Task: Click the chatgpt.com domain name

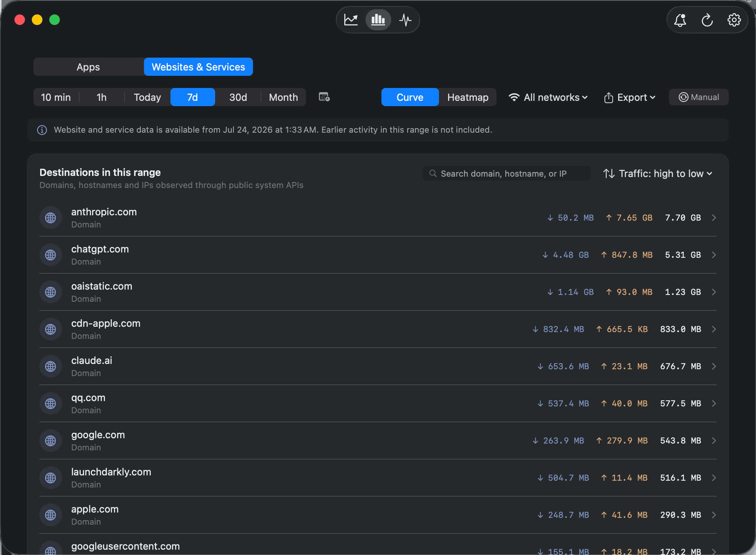Action: coord(100,249)
